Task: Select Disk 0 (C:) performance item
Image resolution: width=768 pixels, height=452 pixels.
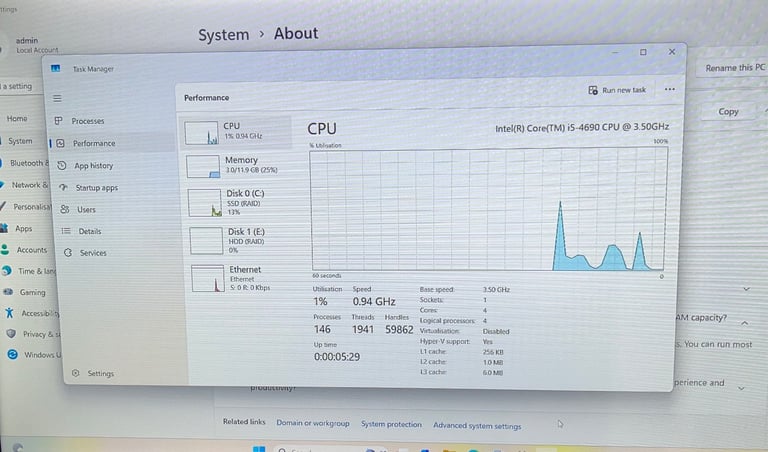Action: click(x=238, y=202)
